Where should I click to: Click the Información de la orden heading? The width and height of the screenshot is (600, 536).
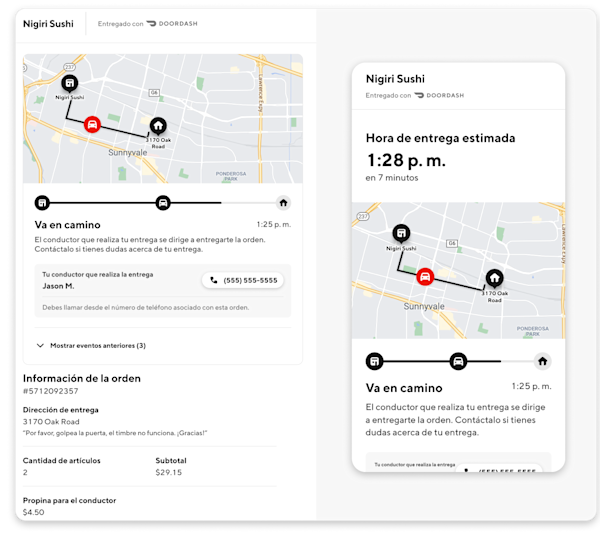pyautogui.click(x=82, y=378)
